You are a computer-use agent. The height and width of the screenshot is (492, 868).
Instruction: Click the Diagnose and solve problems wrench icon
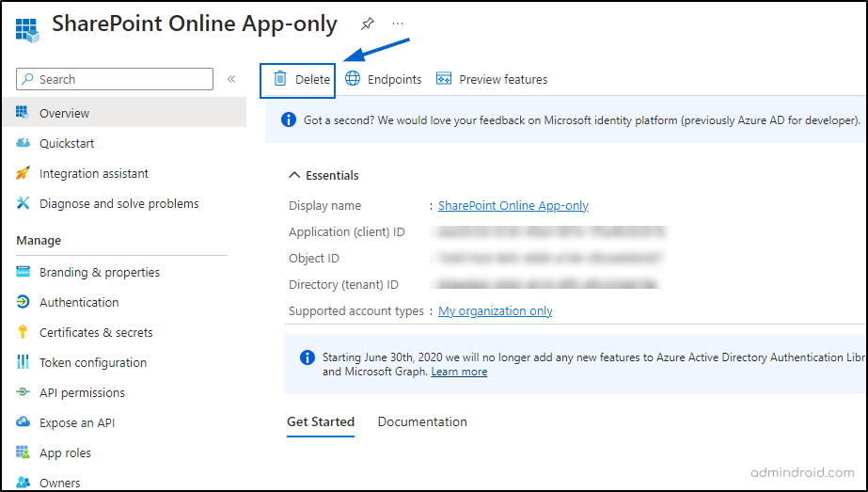click(x=23, y=203)
